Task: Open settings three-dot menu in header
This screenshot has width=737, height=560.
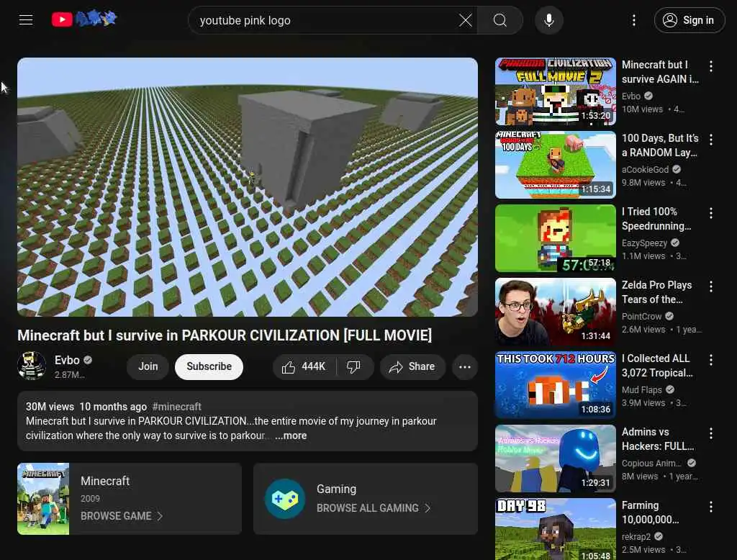Action: 633,20
